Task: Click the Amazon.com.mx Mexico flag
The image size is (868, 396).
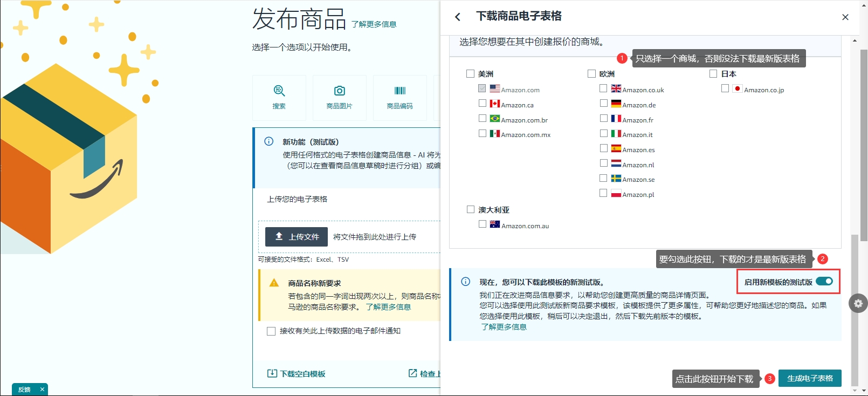Action: 495,133
